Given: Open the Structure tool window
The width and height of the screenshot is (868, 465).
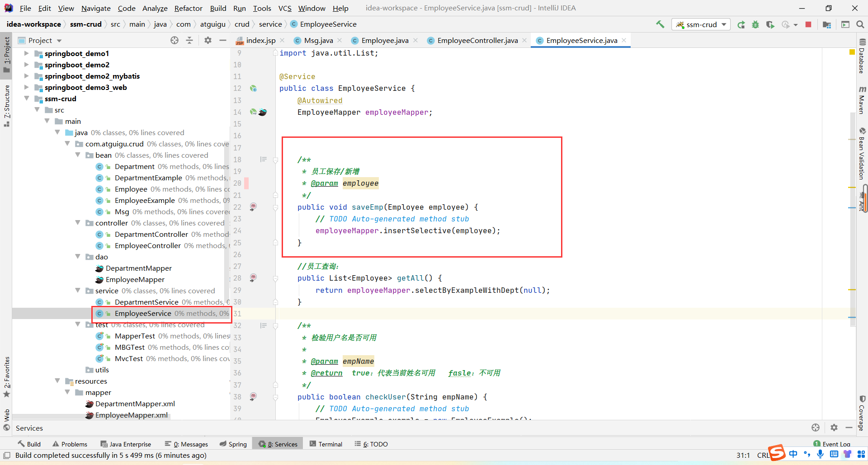Looking at the screenshot, I should pyautogui.click(x=7, y=105).
